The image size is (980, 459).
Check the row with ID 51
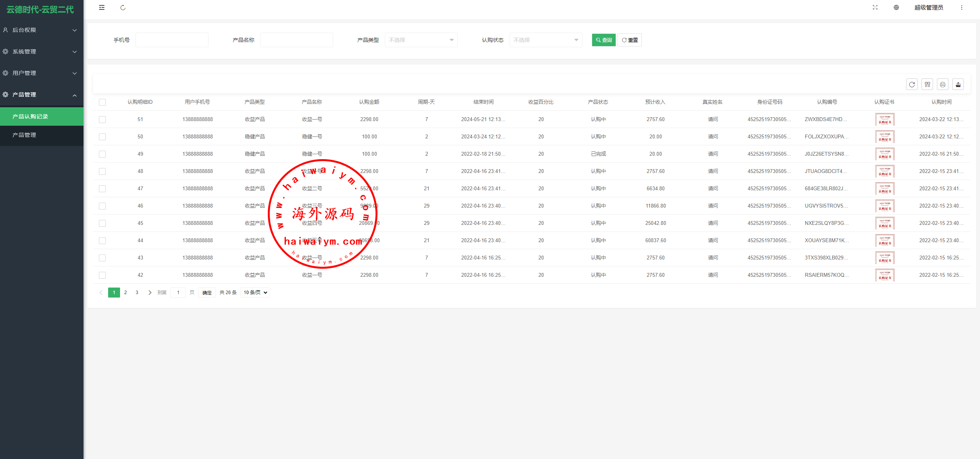coord(102,120)
